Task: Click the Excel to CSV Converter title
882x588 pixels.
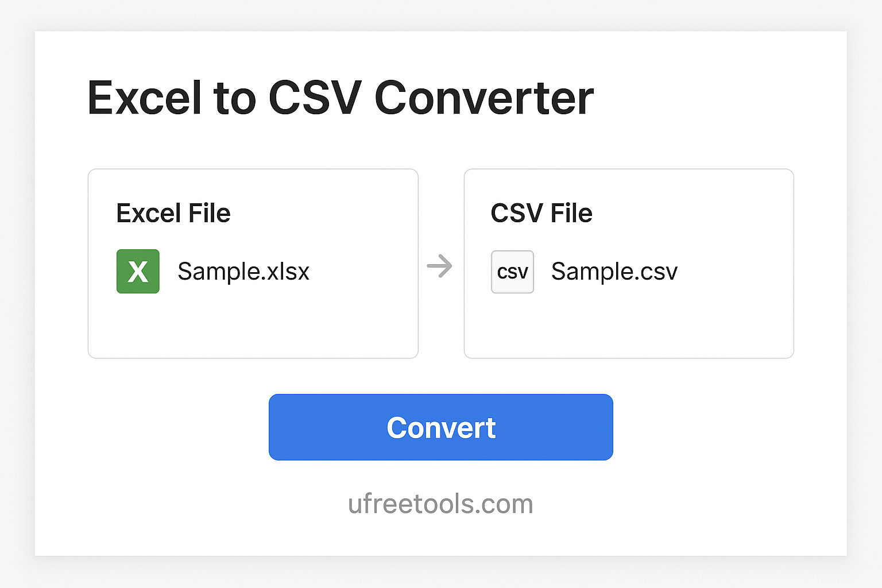Action: tap(341, 97)
